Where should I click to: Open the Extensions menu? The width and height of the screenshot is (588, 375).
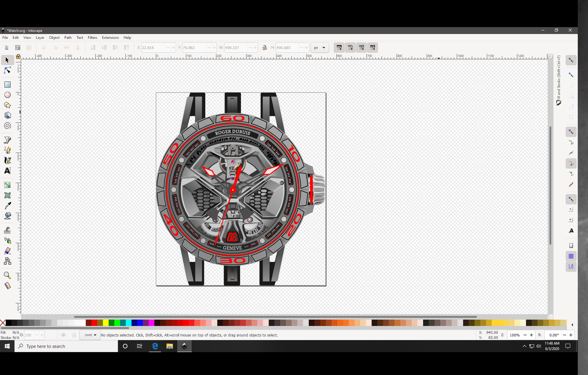[110, 37]
